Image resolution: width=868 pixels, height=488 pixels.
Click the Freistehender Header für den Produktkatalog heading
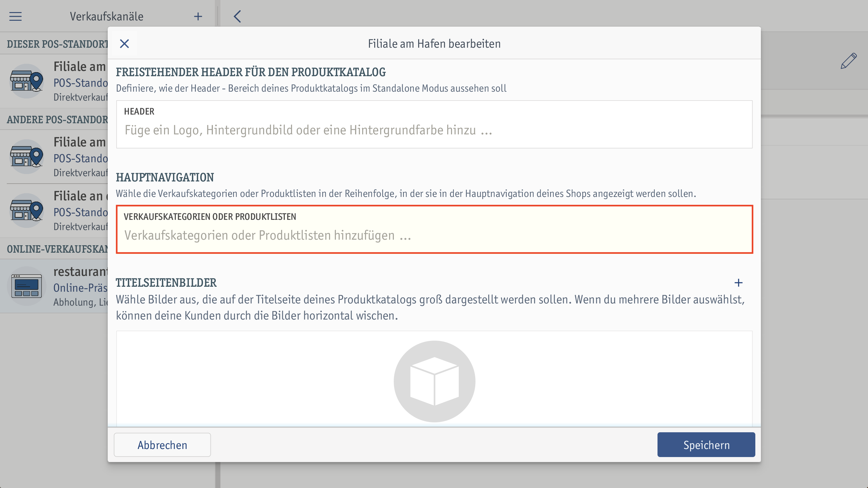[251, 72]
